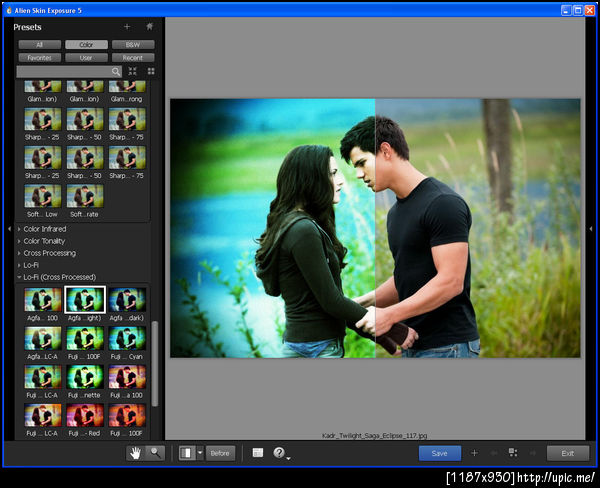Select the Soft...rate preset thumbnail

tap(85, 196)
